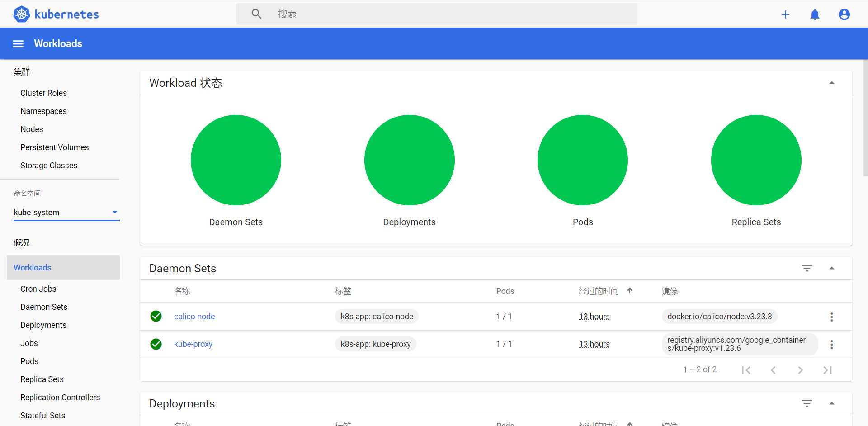Go to last page of Daemon Sets

828,370
